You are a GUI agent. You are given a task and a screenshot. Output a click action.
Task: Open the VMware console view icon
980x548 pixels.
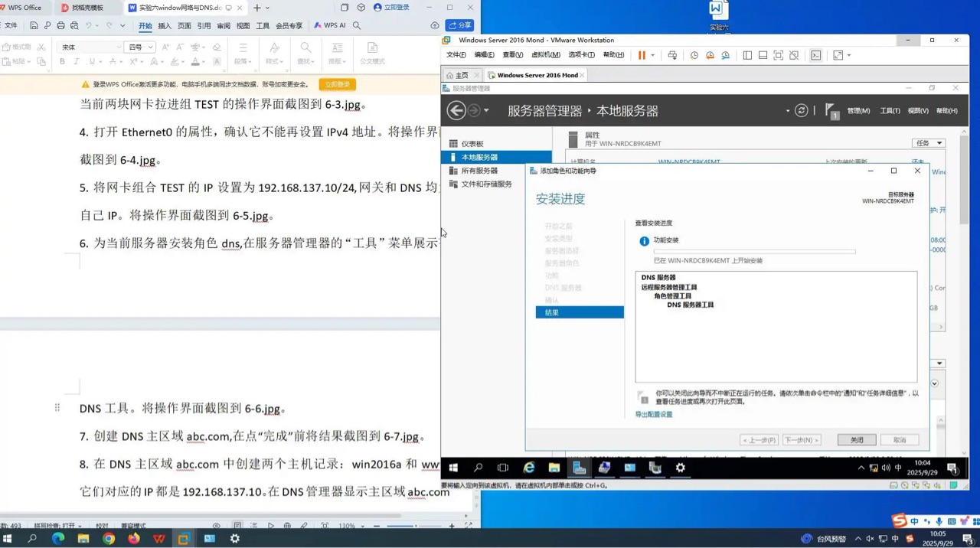[x=816, y=55]
